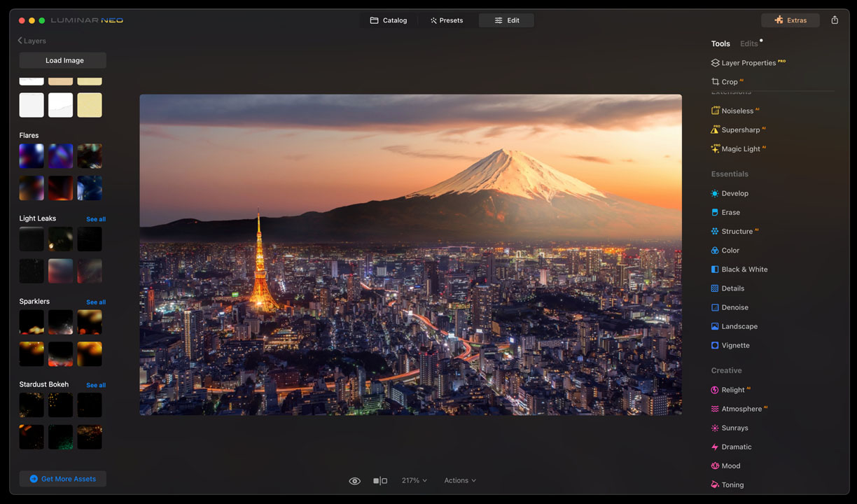The image size is (857, 504).
Task: Go back using the Layers chevron
Action: coord(20,41)
